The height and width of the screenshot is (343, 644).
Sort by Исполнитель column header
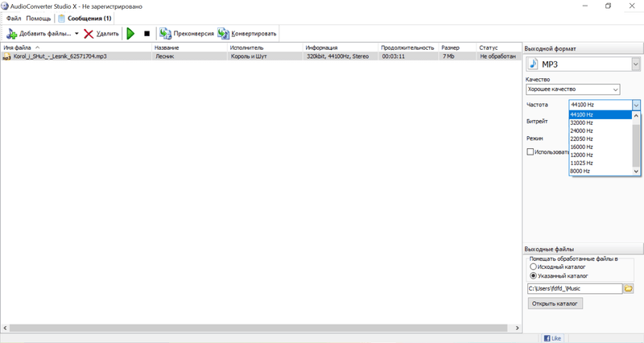(x=265, y=48)
